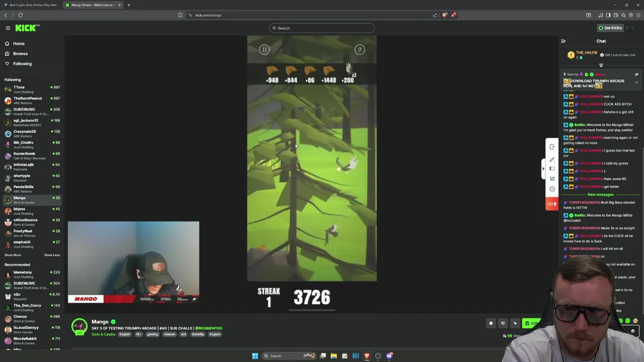
Task: Click Show Less under Following
Action: (52, 255)
